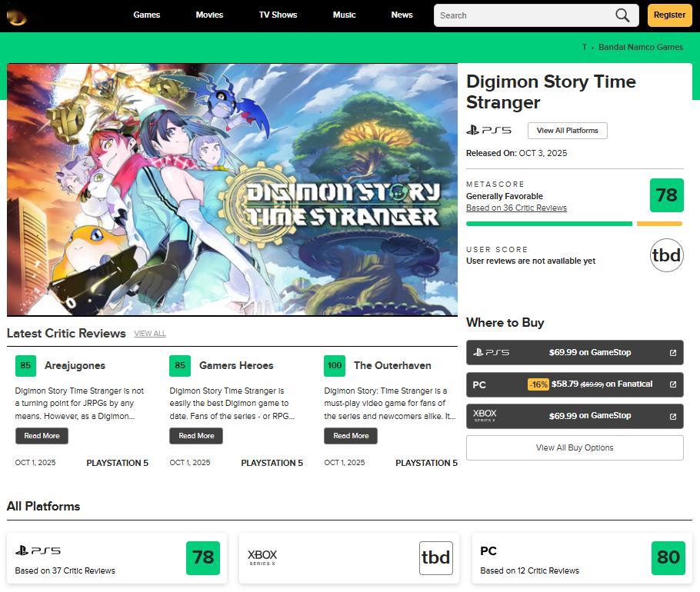Click PS5 logo in All Platforms card

tap(38, 550)
